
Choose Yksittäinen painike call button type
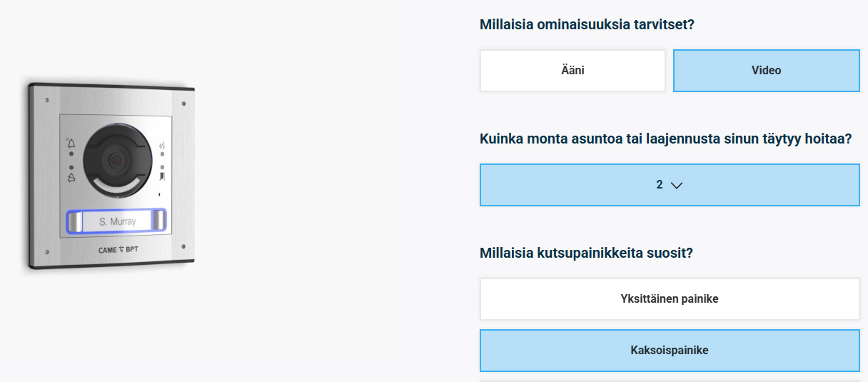point(670,299)
